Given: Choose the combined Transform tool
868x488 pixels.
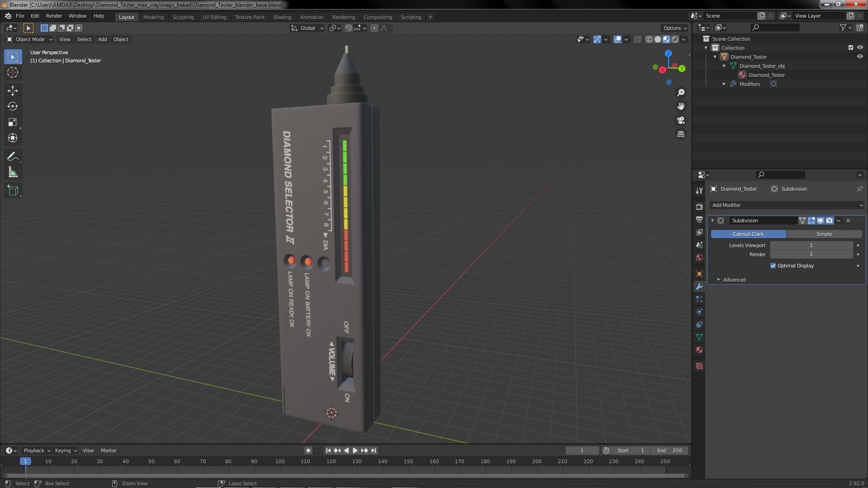Looking at the screenshot, I should coord(13,138).
